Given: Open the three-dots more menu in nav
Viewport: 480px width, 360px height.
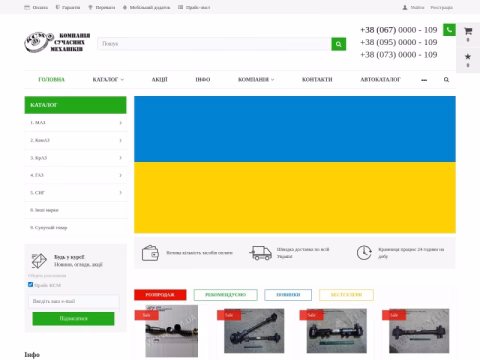Looking at the screenshot, I should point(424,80).
